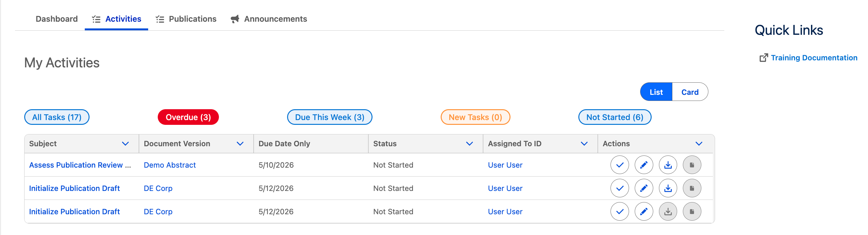Switch to List view
868x235 pixels.
tap(656, 92)
